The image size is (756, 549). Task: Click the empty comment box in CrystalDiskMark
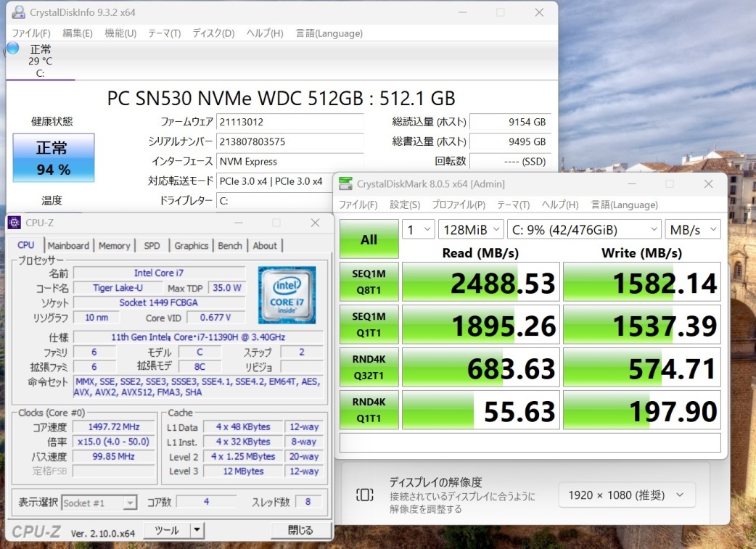click(530, 442)
